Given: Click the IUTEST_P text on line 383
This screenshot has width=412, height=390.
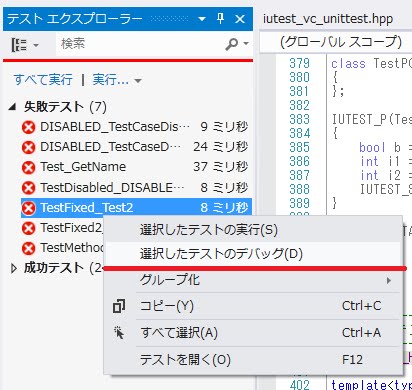Looking at the screenshot, I should (x=359, y=119).
